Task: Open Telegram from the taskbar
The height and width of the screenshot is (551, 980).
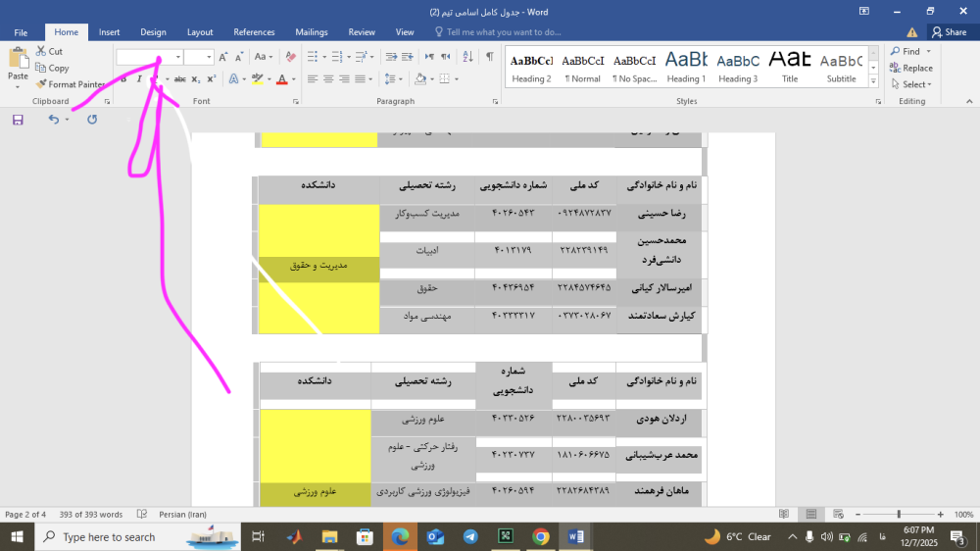Action: click(x=470, y=536)
